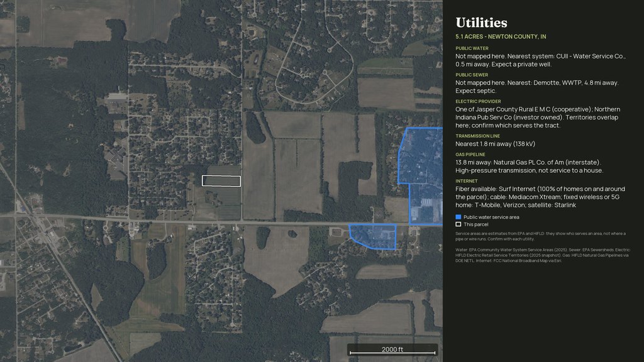644x362 pixels.
Task: Select the "Nearest: Demotte, WWTP, 4.8 mi away" paragraph
Action: click(537, 87)
